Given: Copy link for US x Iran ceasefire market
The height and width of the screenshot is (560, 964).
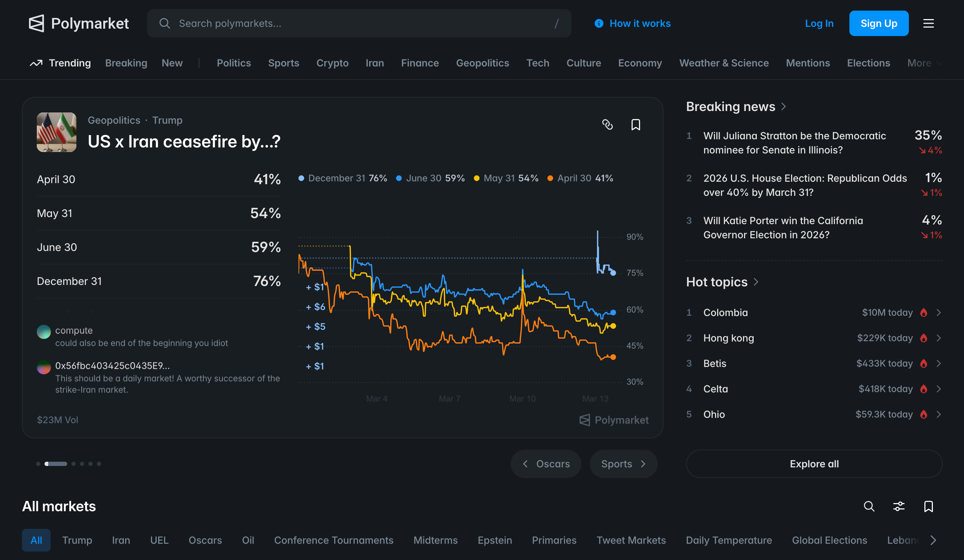Looking at the screenshot, I should click(x=608, y=125).
